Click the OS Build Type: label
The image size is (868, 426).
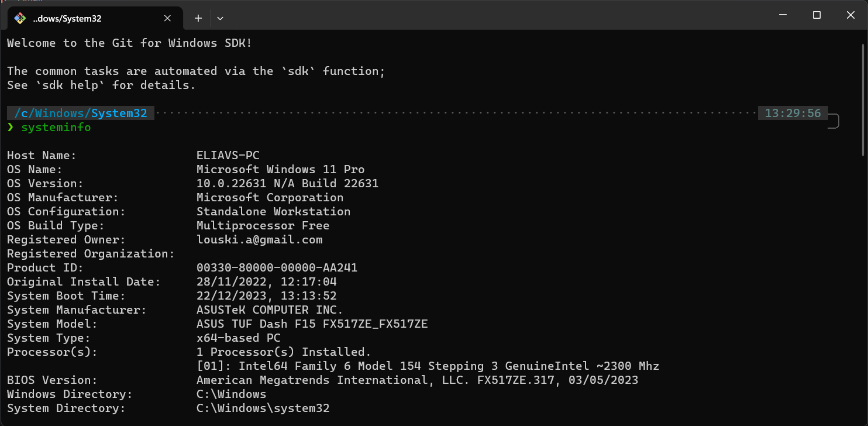pos(56,225)
